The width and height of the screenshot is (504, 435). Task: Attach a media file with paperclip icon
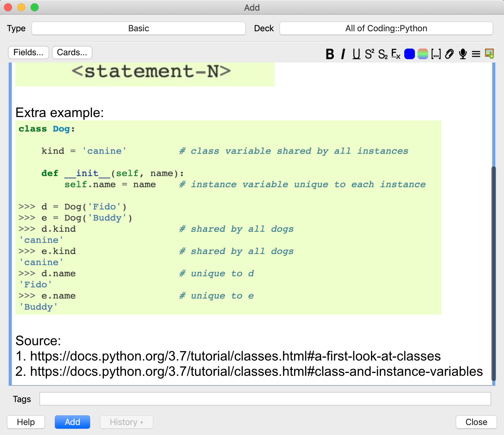click(449, 54)
